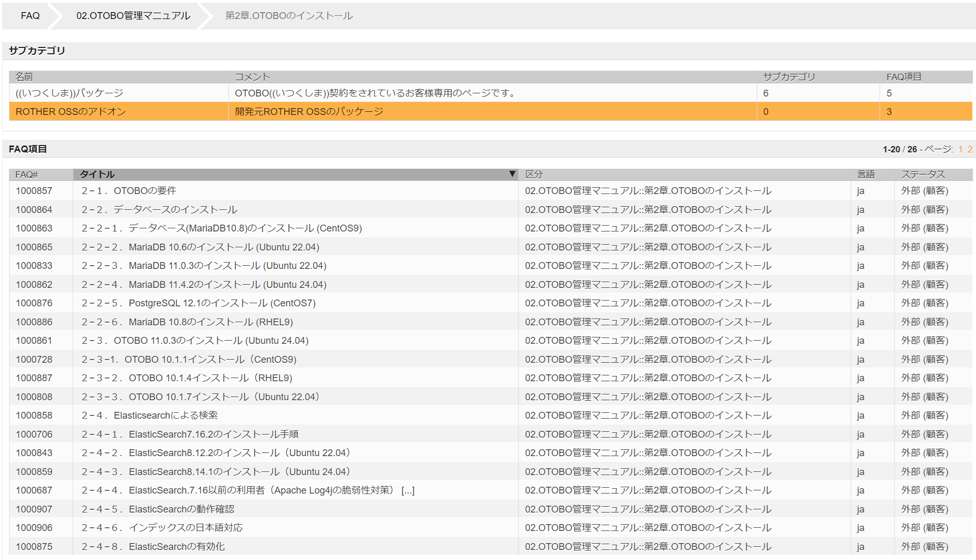Open PostgreSQL 12.1 CentOS7 article
Image resolution: width=976 pixels, height=560 pixels.
[198, 303]
